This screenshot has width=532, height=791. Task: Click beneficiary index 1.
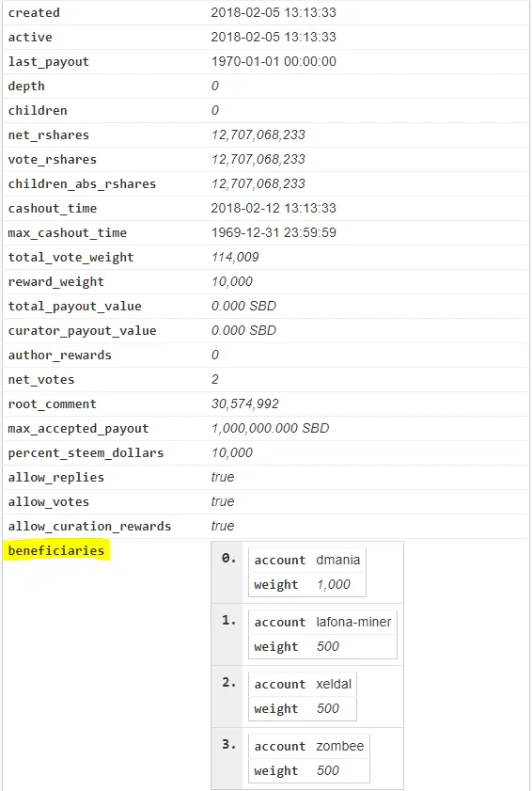(x=228, y=621)
